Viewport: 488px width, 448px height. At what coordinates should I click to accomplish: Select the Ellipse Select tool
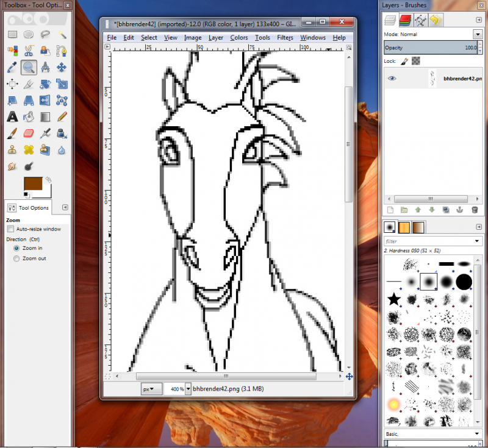29,35
